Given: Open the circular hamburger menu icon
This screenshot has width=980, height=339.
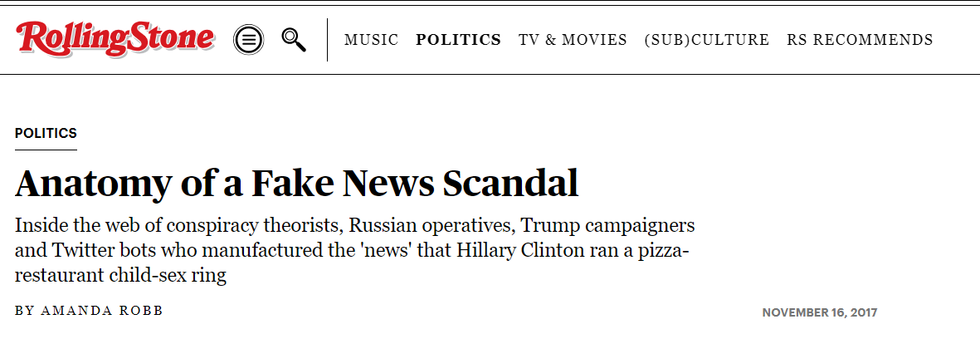Looking at the screenshot, I should coord(249,39).
